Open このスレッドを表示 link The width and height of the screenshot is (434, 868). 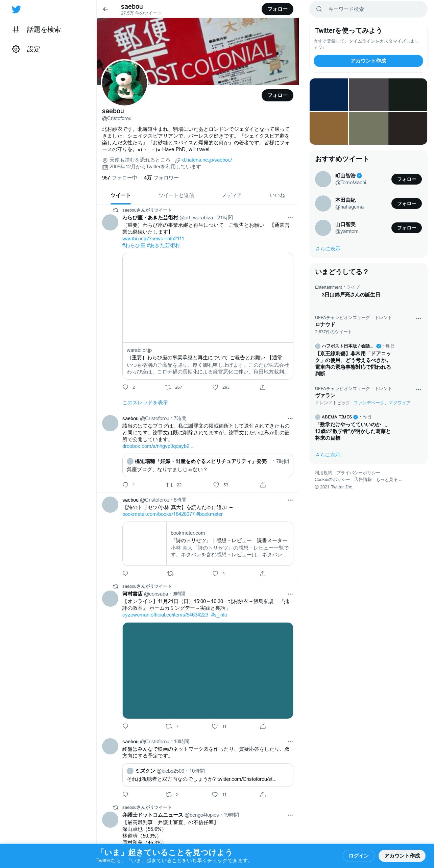145,403
